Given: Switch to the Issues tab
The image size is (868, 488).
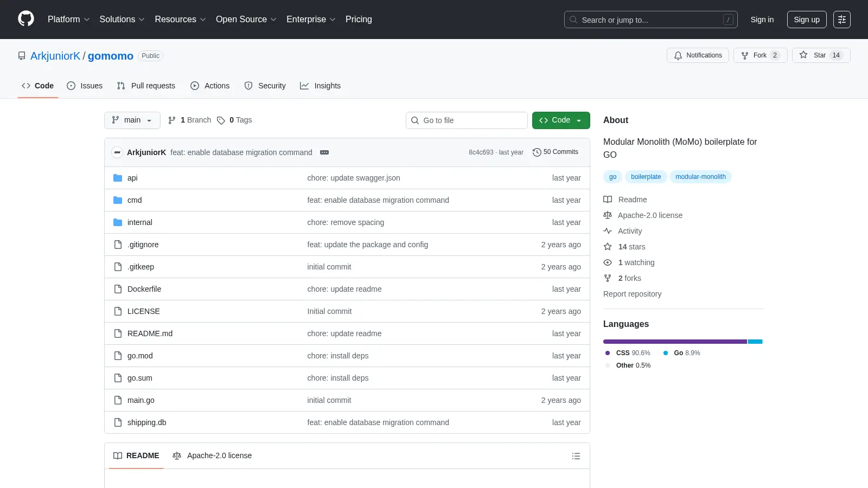Looking at the screenshot, I should click(85, 86).
